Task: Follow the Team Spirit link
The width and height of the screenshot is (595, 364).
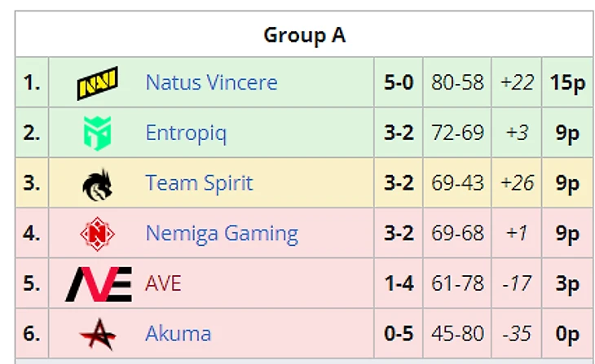Action: tap(199, 183)
